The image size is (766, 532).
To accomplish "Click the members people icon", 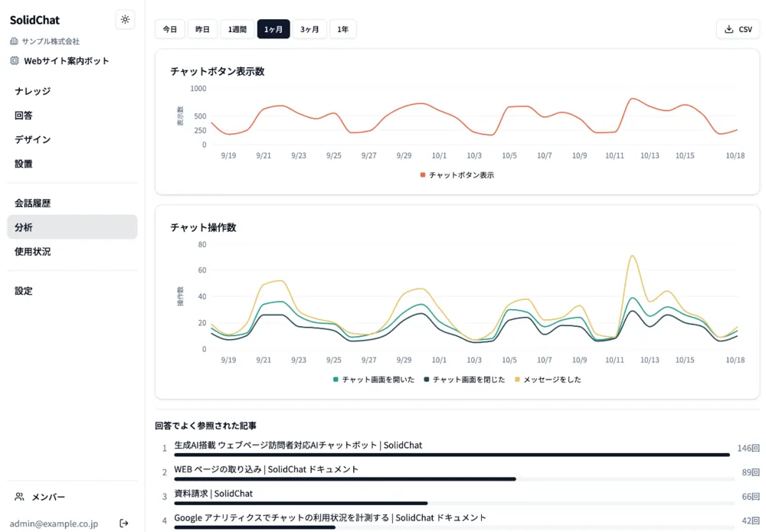I will click(x=20, y=497).
